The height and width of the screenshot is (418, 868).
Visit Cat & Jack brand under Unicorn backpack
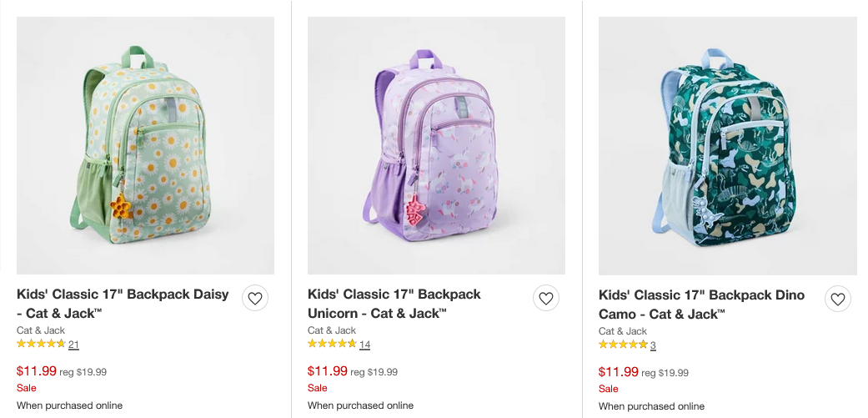pos(332,330)
